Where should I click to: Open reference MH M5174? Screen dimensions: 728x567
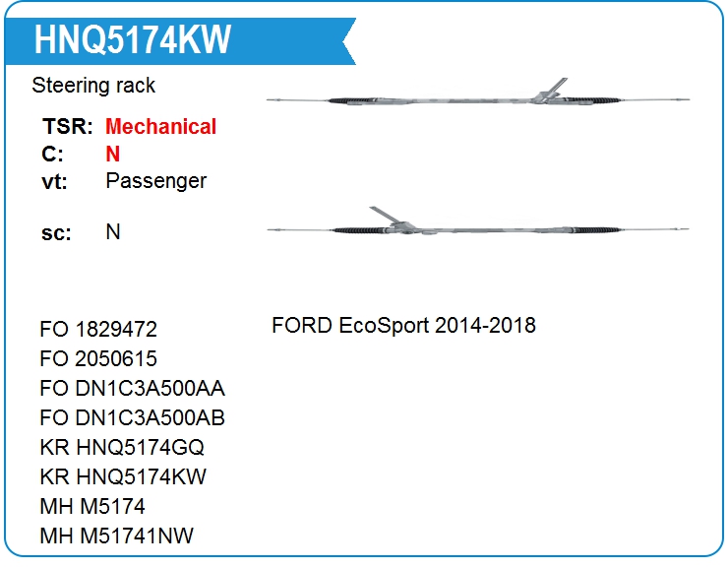coord(92,507)
